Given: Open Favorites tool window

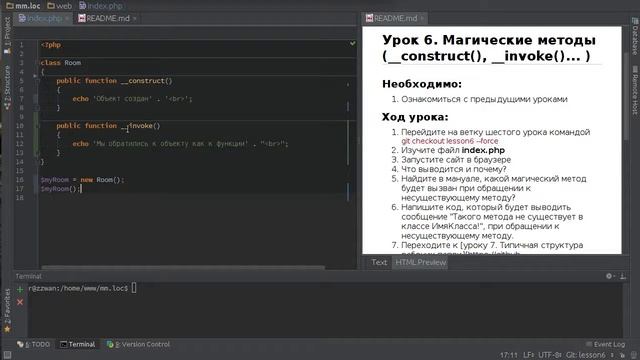Looking at the screenshot, I should tap(7, 310).
